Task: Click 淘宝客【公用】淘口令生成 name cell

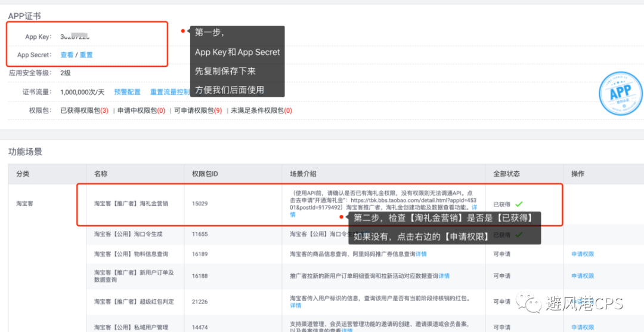Action: click(128, 234)
